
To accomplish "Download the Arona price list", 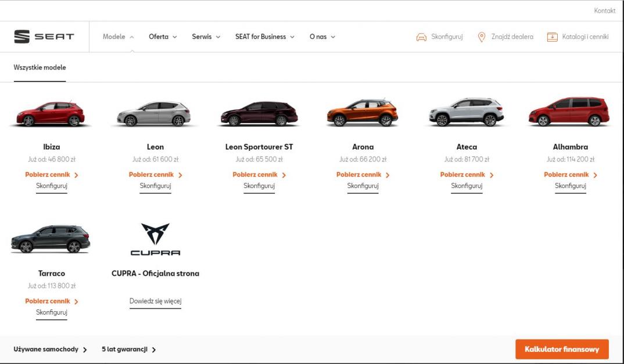I will click(x=359, y=175).
